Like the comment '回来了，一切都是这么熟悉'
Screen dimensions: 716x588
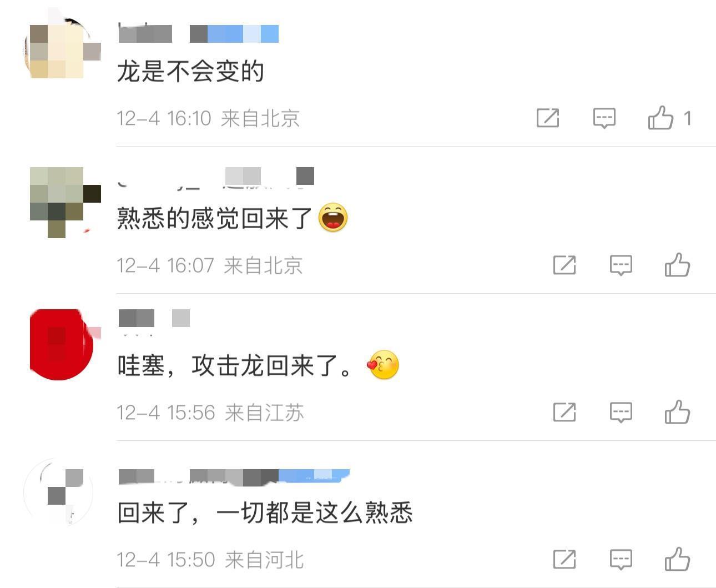click(x=677, y=559)
